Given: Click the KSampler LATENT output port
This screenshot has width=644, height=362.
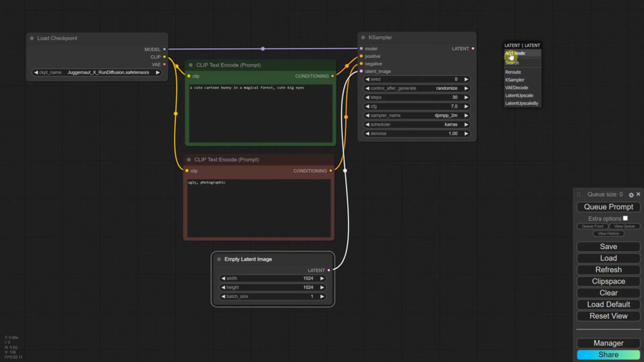Looking at the screenshot, I should [473, 48].
